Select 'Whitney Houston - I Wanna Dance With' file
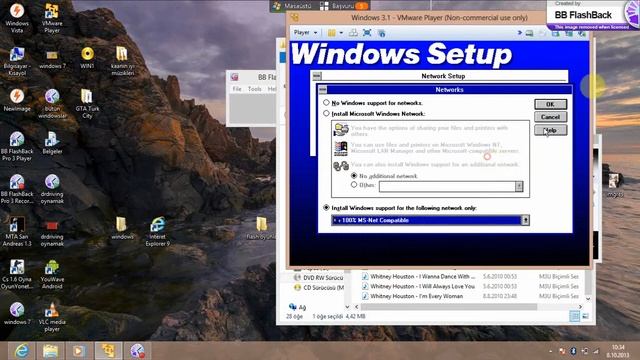The width and height of the screenshot is (640, 360). 418,276
